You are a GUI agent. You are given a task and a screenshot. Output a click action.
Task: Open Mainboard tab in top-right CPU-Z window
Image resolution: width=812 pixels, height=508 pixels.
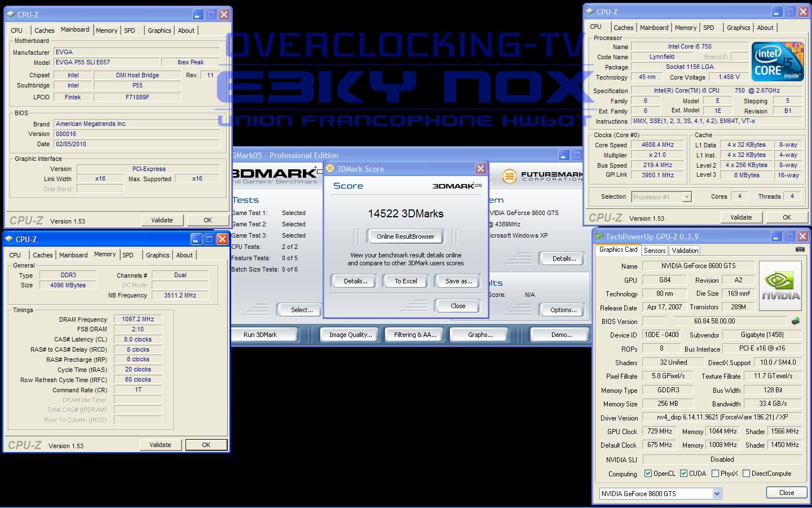654,28
